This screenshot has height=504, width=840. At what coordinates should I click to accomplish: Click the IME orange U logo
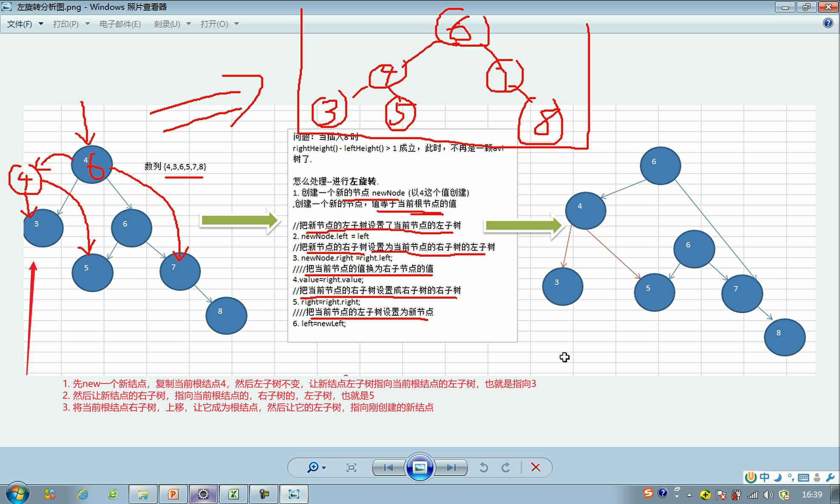[751, 477]
